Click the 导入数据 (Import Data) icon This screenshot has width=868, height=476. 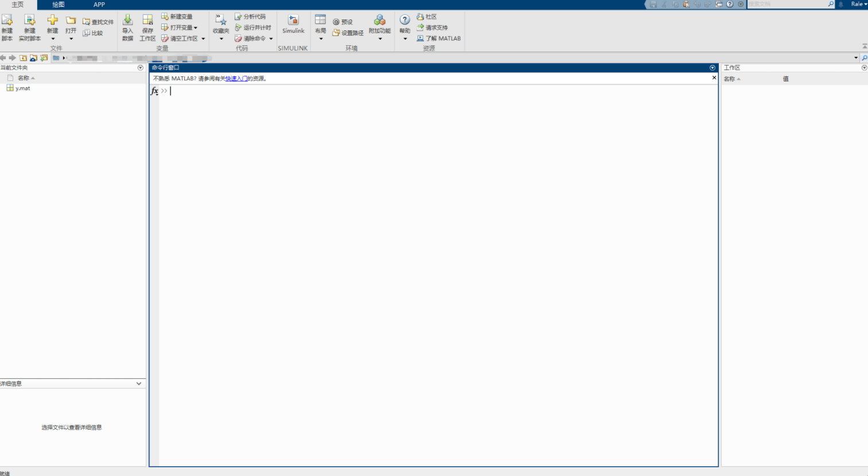click(127, 20)
